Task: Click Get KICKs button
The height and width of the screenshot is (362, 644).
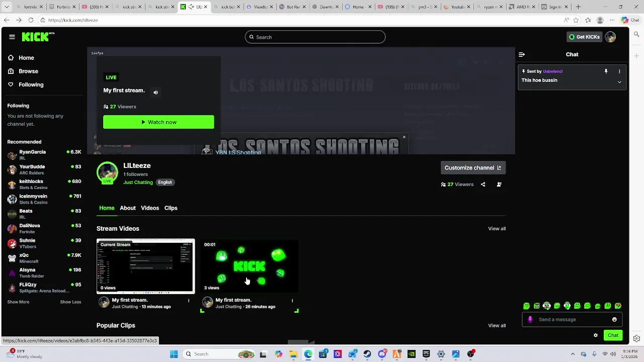Action: pyautogui.click(x=584, y=37)
